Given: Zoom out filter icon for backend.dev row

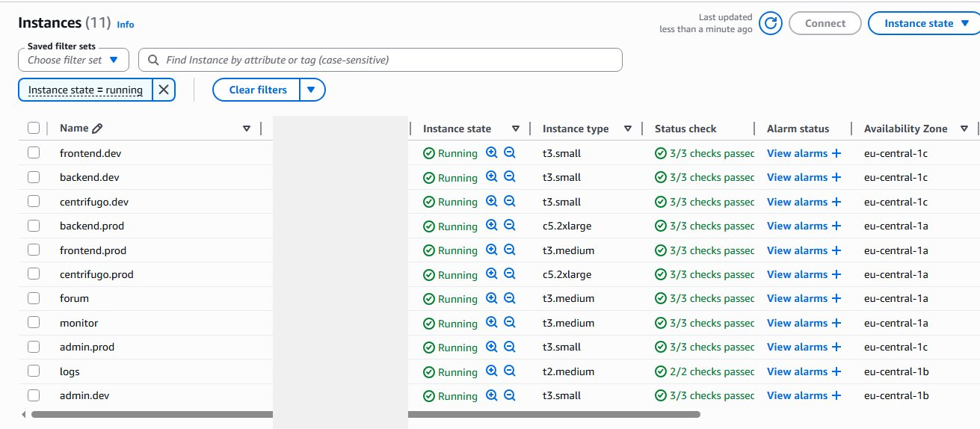Looking at the screenshot, I should coord(510,176).
